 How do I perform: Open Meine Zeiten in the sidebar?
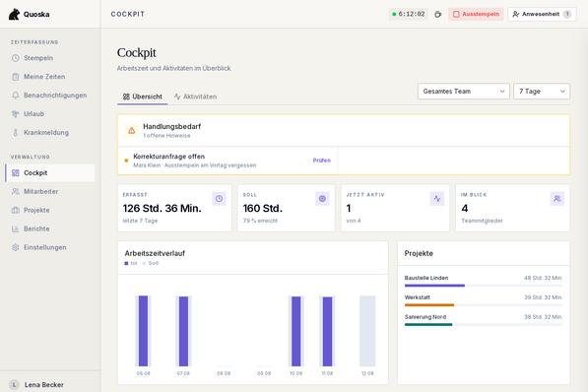(50, 77)
